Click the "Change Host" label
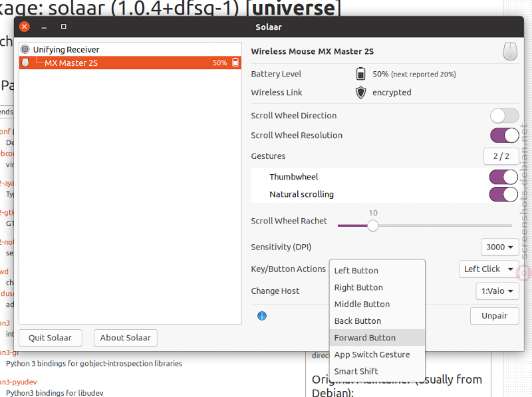 (275, 291)
